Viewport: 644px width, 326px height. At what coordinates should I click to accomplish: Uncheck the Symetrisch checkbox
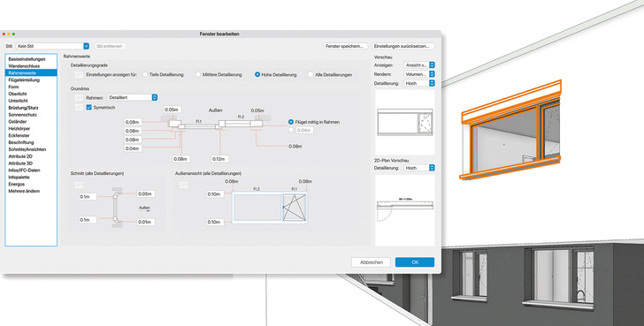click(88, 108)
